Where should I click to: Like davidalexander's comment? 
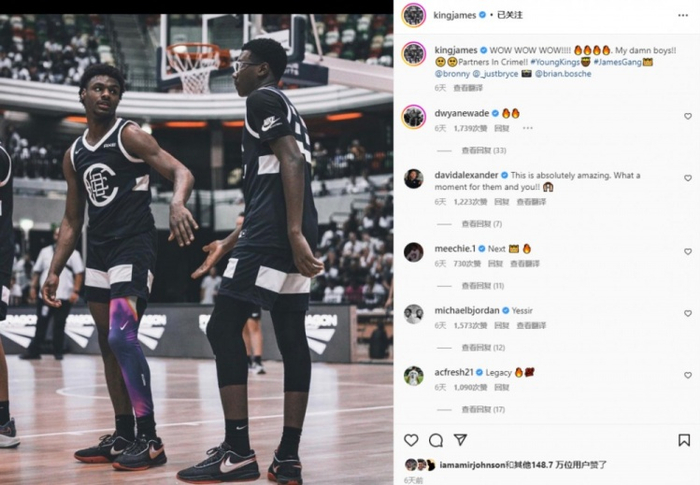point(688,178)
